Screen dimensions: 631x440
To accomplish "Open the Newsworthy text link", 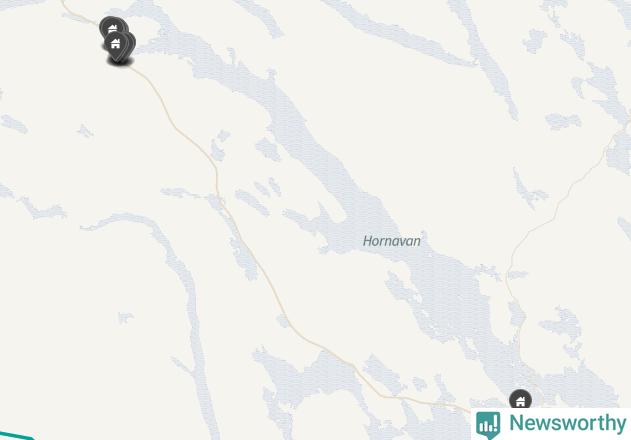I will click(x=567, y=423).
